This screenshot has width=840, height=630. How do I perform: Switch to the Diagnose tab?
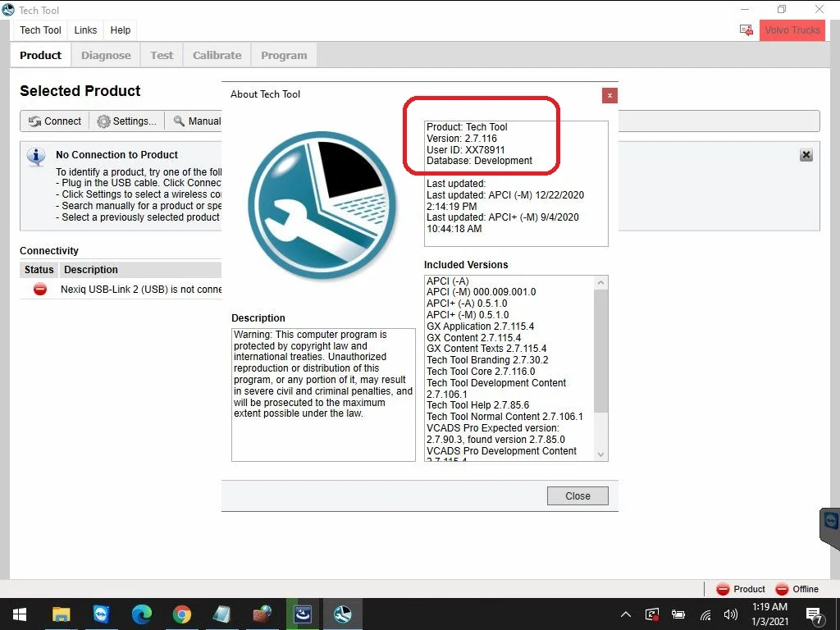pyautogui.click(x=106, y=55)
